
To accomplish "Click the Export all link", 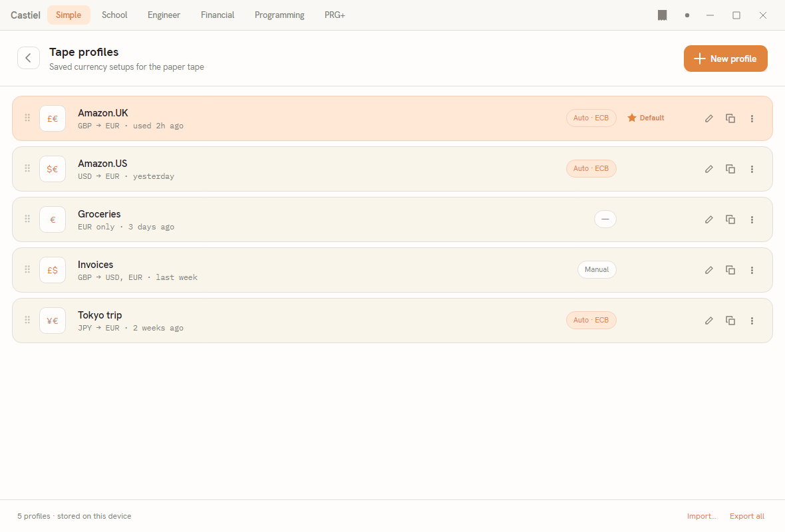I will [x=747, y=516].
